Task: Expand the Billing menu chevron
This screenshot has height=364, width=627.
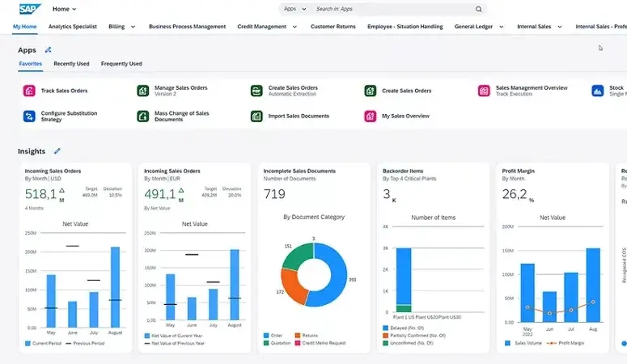Action: 133,27
